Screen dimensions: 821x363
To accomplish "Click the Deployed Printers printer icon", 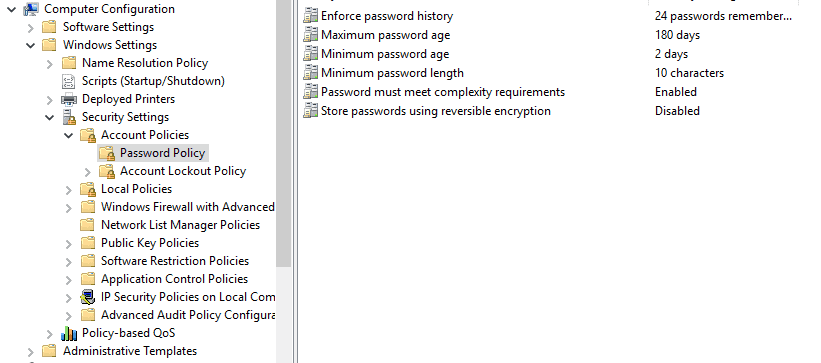I will click(69, 99).
